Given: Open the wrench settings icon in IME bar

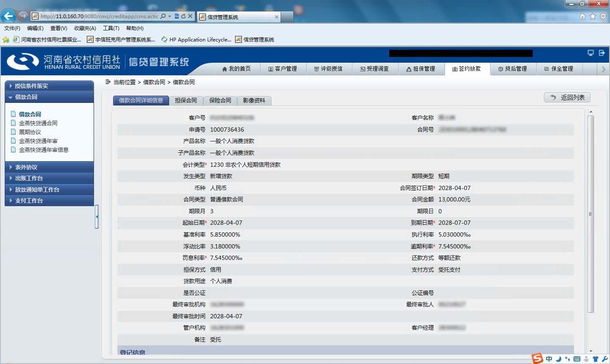Looking at the screenshot, I should click(604, 359).
